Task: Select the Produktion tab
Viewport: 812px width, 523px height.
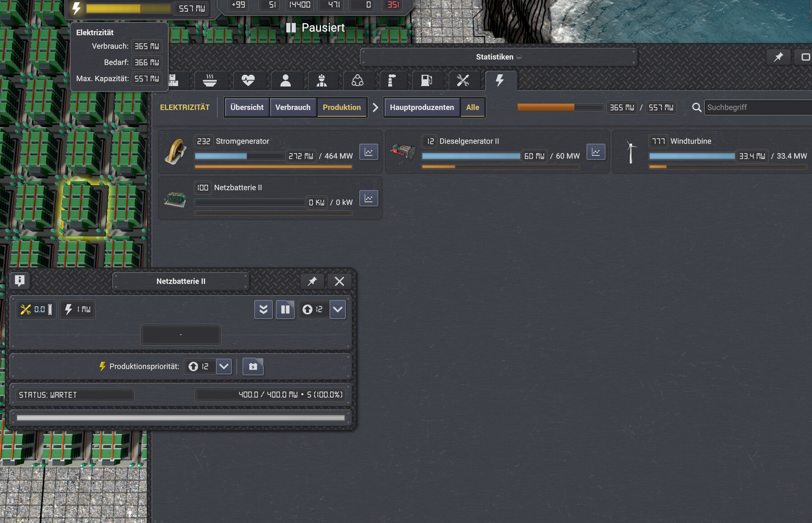Action: tap(342, 107)
